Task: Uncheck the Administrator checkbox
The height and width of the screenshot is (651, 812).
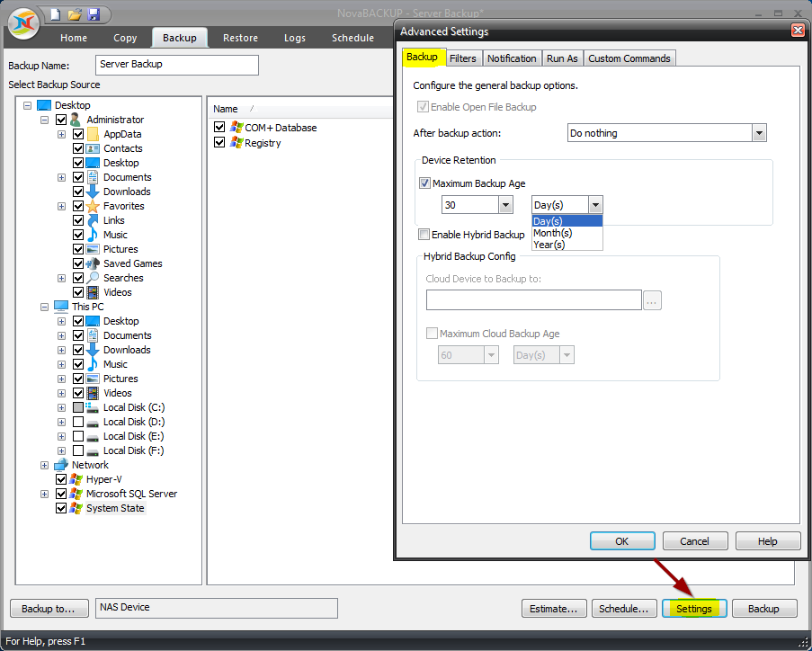Action: click(61, 120)
